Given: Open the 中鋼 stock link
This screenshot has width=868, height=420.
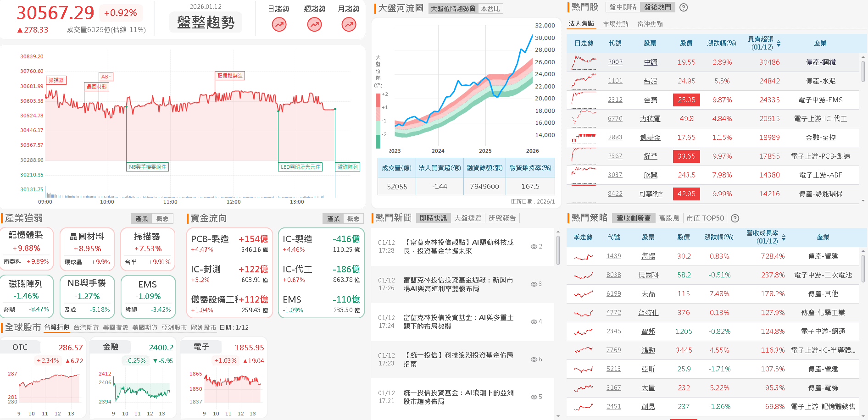Looking at the screenshot, I should (x=651, y=62).
